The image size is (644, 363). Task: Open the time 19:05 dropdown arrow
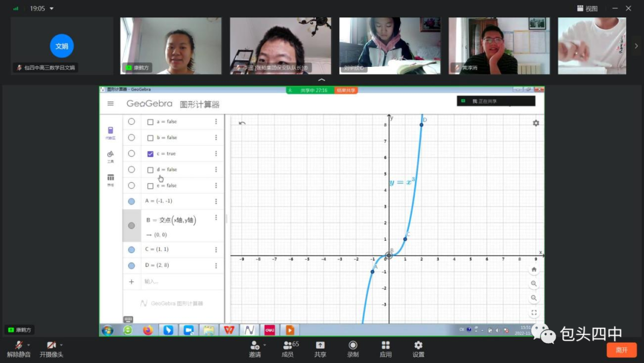pyautogui.click(x=52, y=8)
